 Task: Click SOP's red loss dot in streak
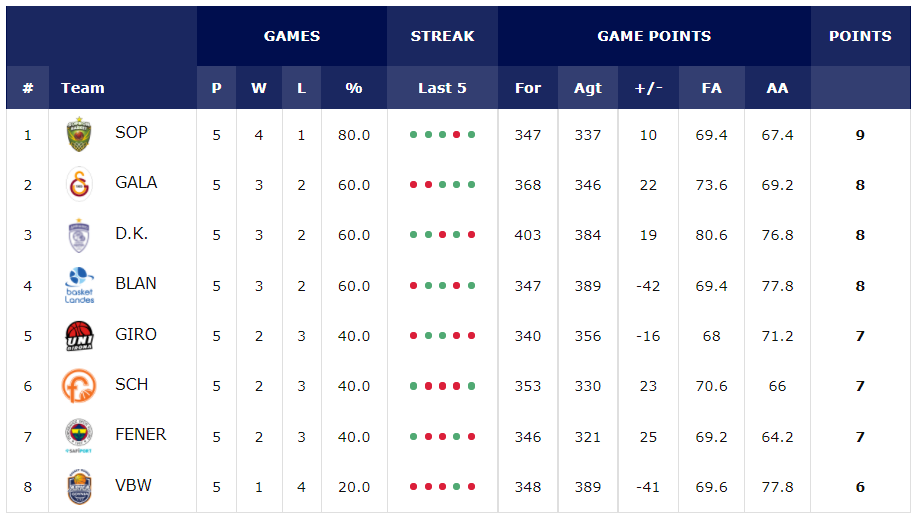click(x=456, y=134)
